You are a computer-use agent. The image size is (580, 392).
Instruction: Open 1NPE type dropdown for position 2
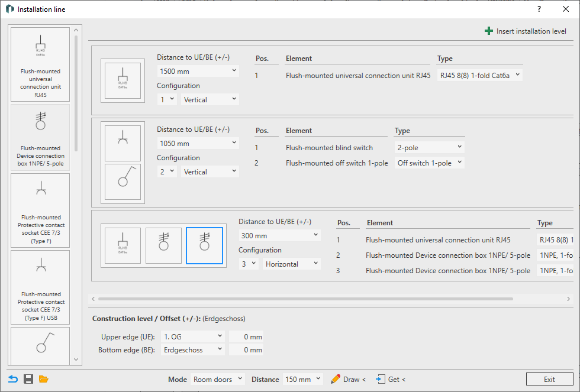tap(555, 255)
